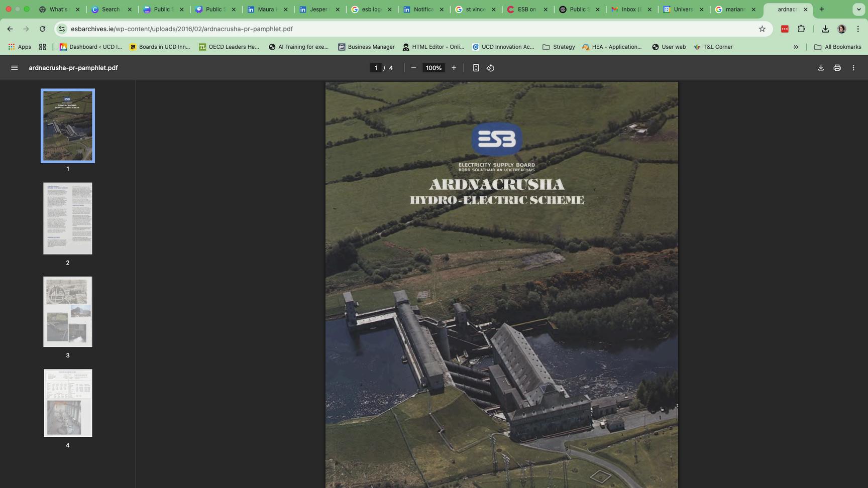868x488 pixels.
Task: Zoom out the PDF with minus button
Action: (x=413, y=68)
